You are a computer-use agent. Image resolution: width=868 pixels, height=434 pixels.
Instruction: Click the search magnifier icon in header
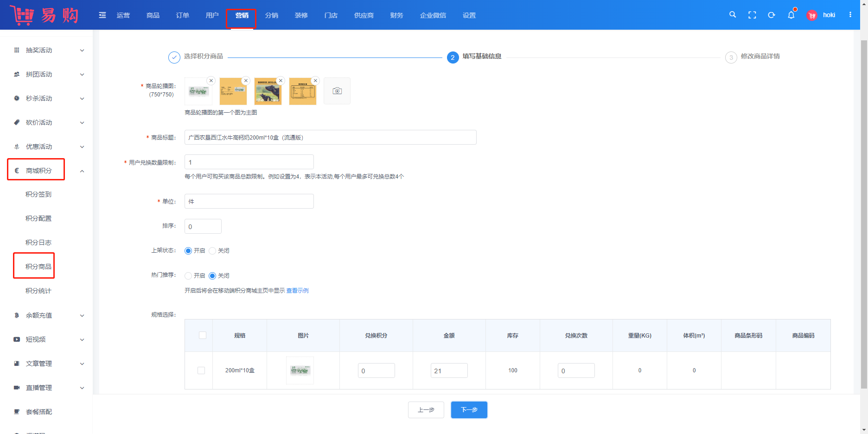click(x=733, y=15)
